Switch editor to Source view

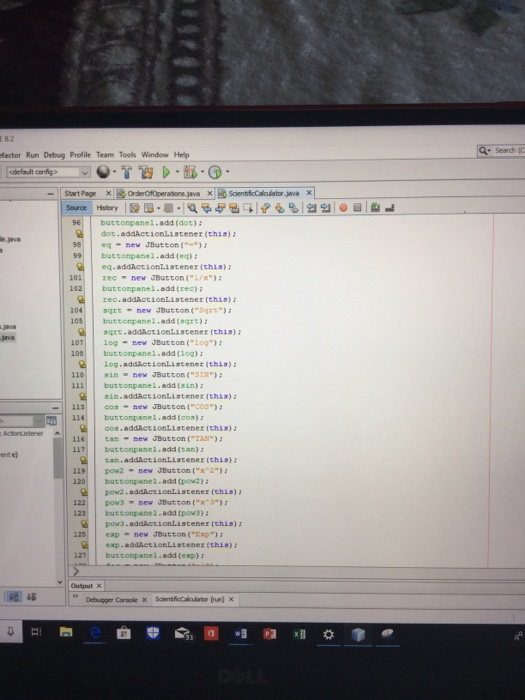pos(76,208)
